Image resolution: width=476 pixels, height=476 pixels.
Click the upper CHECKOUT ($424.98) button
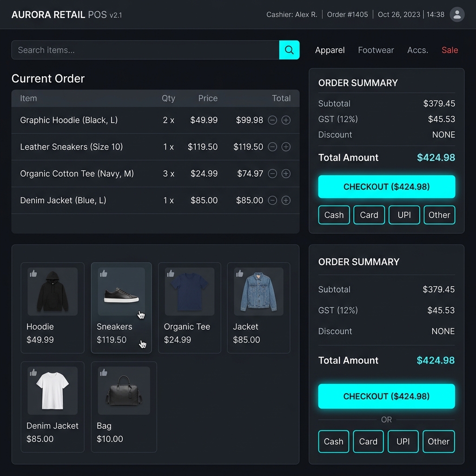point(386,187)
